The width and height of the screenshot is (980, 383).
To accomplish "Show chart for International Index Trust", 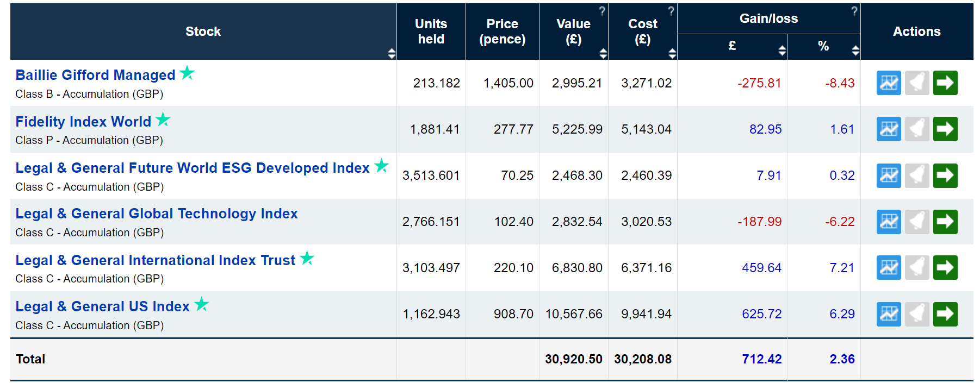I will click(889, 268).
